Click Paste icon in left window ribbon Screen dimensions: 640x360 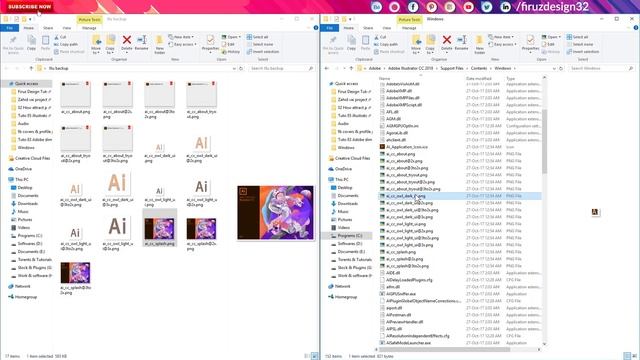point(45,42)
